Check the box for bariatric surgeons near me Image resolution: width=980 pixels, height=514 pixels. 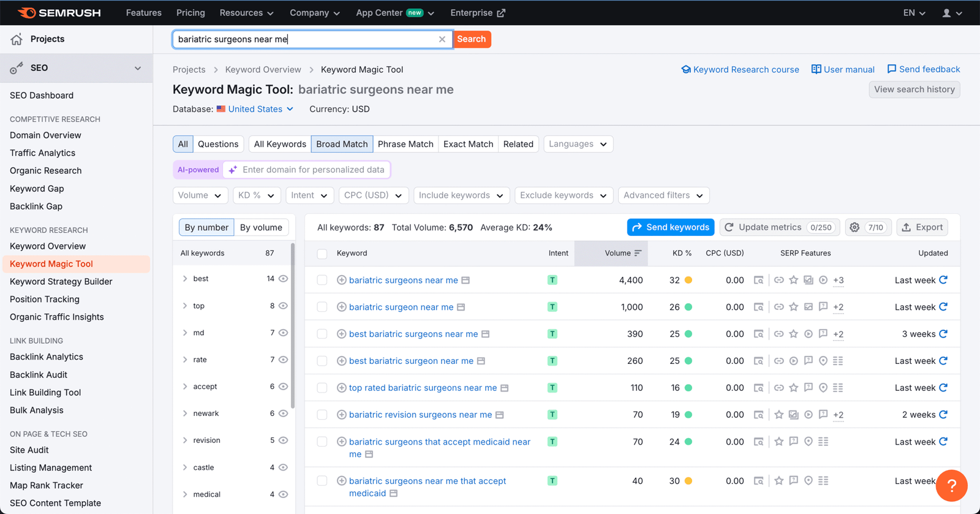[x=322, y=280]
